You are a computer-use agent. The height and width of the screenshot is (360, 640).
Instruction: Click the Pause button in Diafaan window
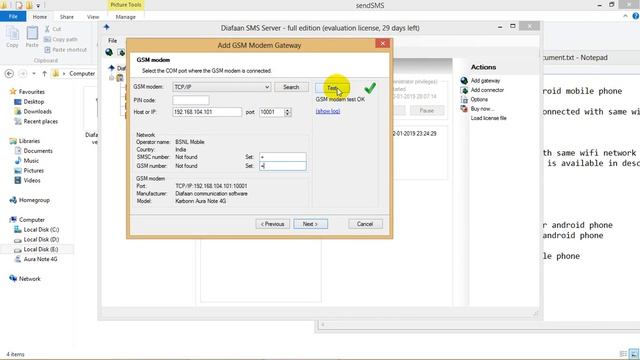pos(427,111)
